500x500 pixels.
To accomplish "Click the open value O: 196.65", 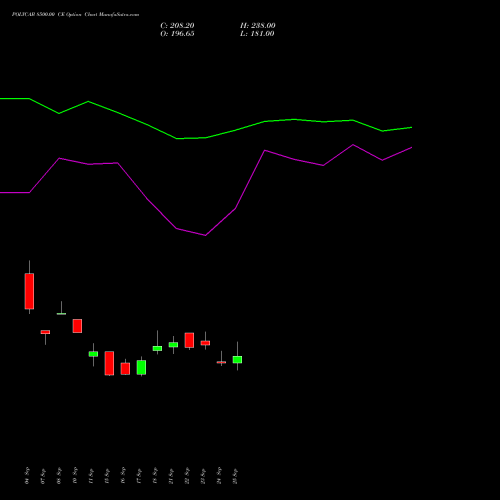I will click(177, 34).
